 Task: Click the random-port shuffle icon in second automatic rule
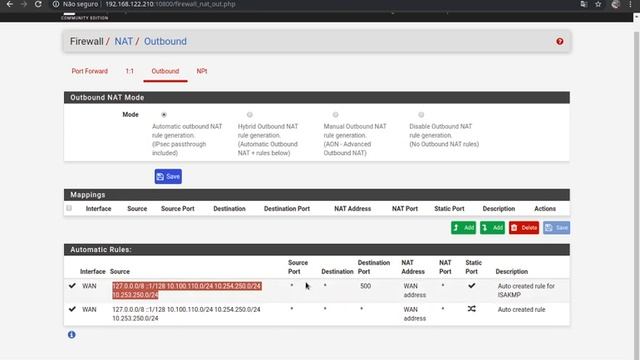471,309
